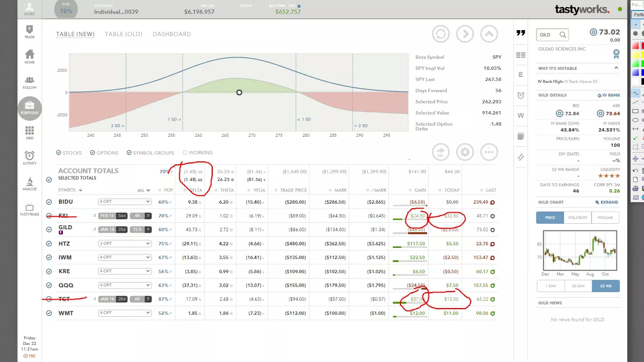Expand IWM 4 OPT dropdown

click(x=125, y=257)
